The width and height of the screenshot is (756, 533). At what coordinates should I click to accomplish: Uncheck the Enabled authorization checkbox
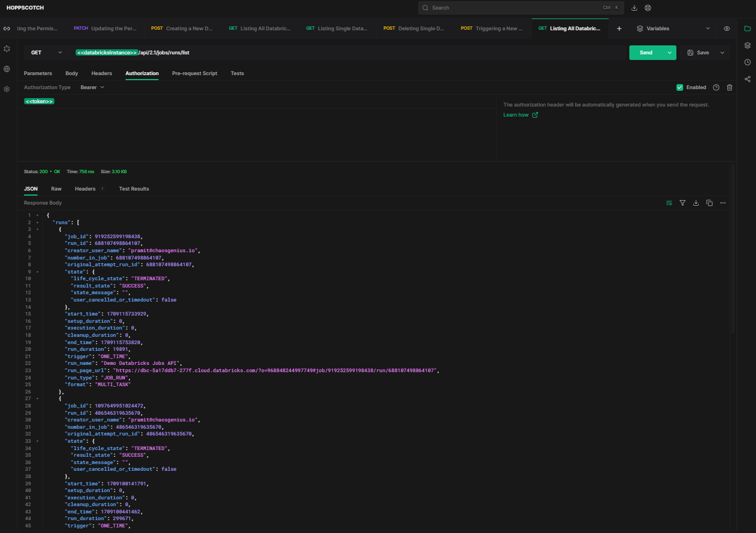click(x=679, y=87)
